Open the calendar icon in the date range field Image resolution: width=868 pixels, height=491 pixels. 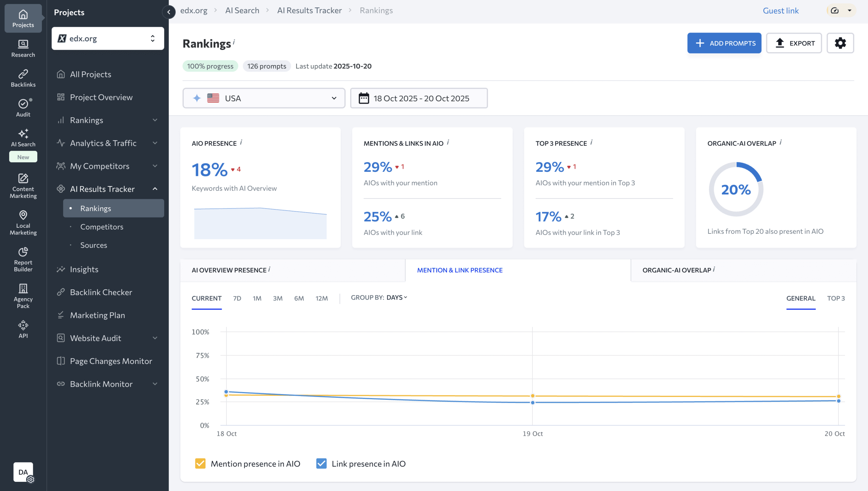pyautogui.click(x=364, y=98)
